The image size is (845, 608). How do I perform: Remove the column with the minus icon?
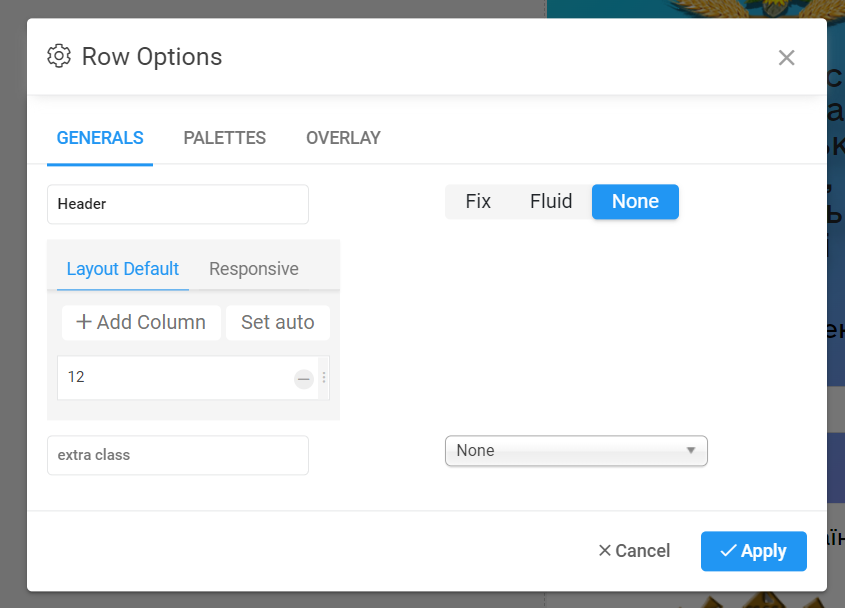coord(304,379)
